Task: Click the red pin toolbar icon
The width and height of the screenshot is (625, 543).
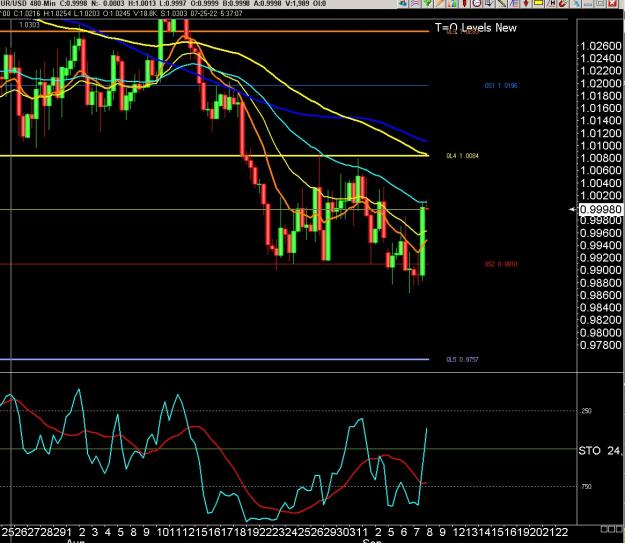Action: point(464,3)
